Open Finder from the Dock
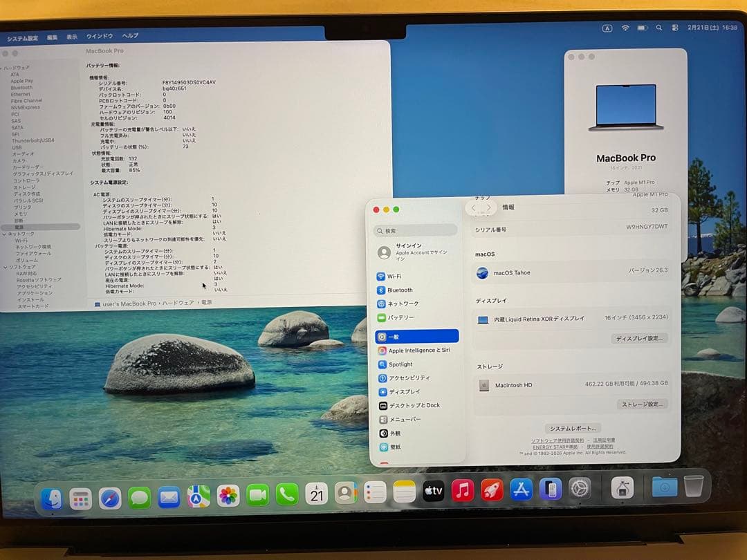747x560 pixels. (51, 499)
